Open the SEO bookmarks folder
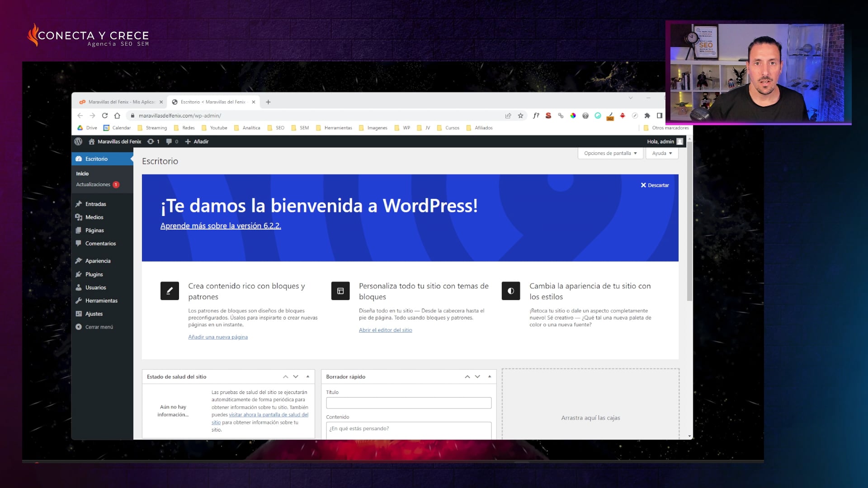The image size is (868, 488). click(x=276, y=128)
